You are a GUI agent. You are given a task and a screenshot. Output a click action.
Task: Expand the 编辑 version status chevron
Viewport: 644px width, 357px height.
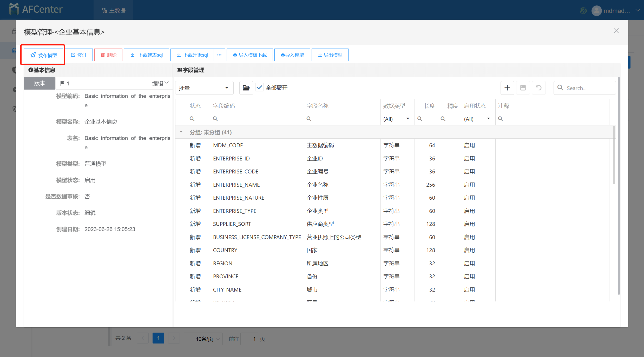click(x=167, y=83)
